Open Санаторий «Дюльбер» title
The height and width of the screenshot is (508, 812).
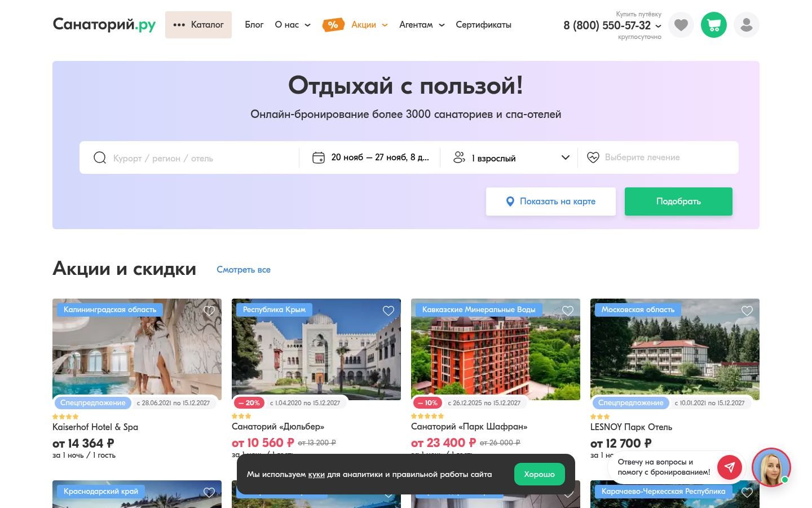coord(278,427)
